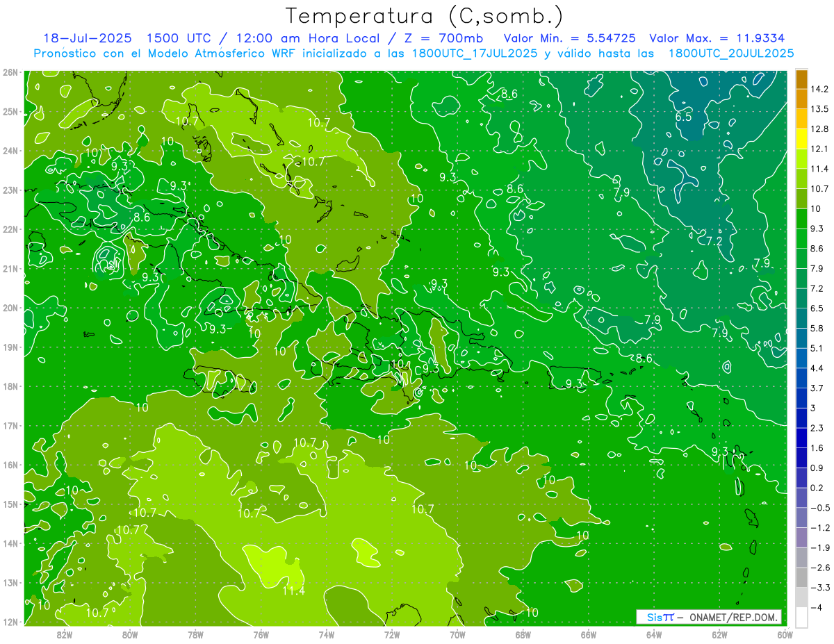Image resolution: width=834 pixels, height=644 pixels.
Task: Click the legend label "-1.9"
Action: [x=821, y=547]
